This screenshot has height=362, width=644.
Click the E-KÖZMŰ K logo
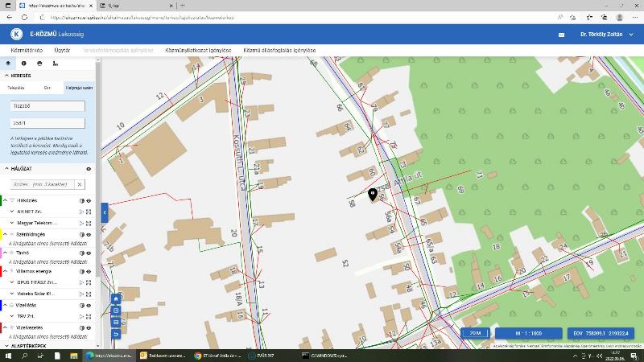(x=16, y=34)
